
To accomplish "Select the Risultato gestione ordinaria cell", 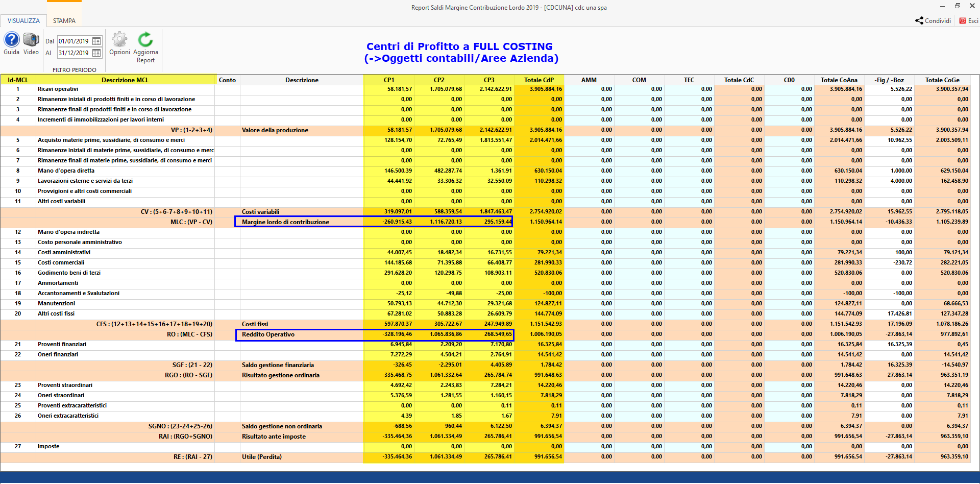I will pyautogui.click(x=302, y=375).
